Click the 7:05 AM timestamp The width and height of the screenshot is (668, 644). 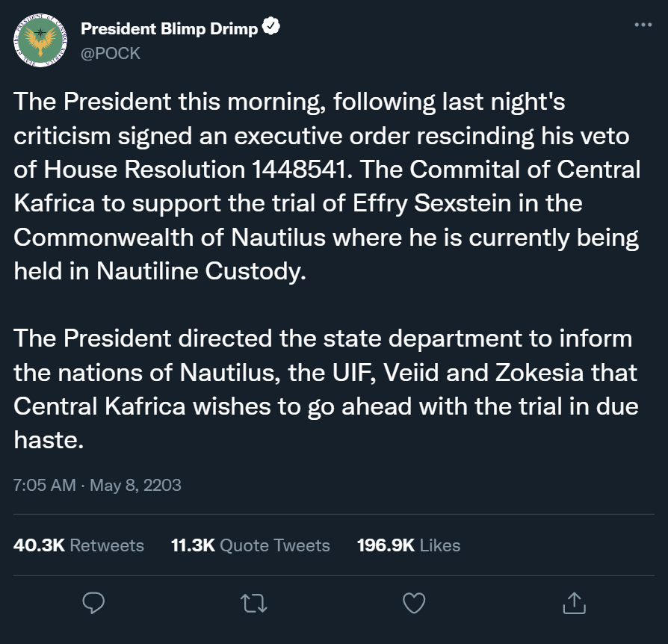point(45,485)
